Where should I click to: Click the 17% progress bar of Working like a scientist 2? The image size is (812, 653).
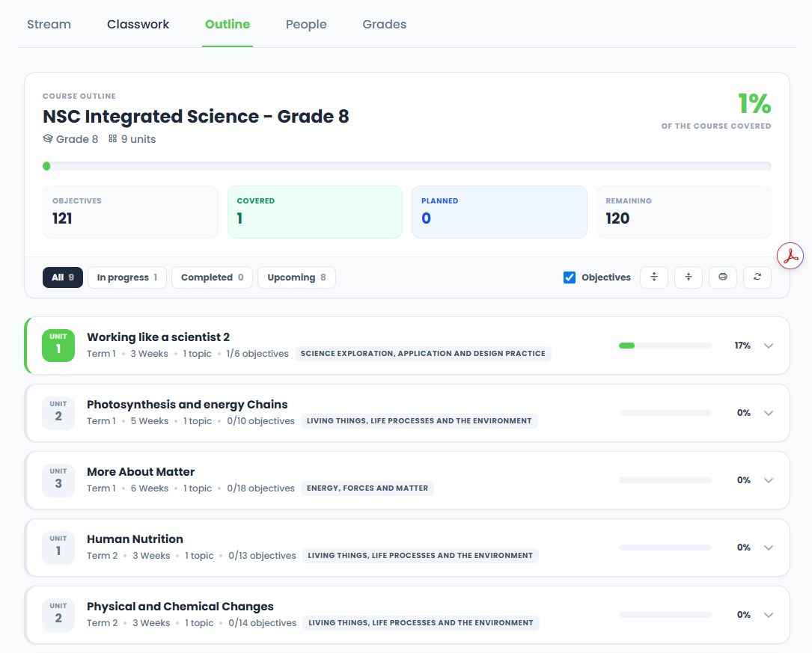665,346
